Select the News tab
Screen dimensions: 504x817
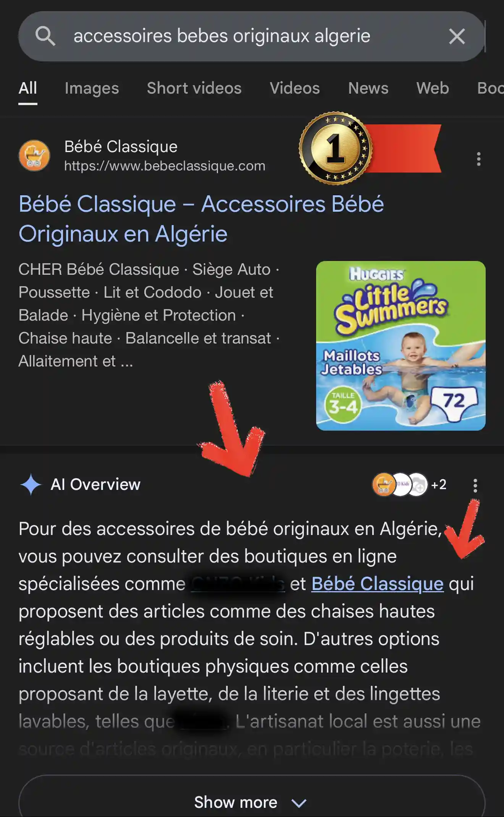pyautogui.click(x=368, y=88)
